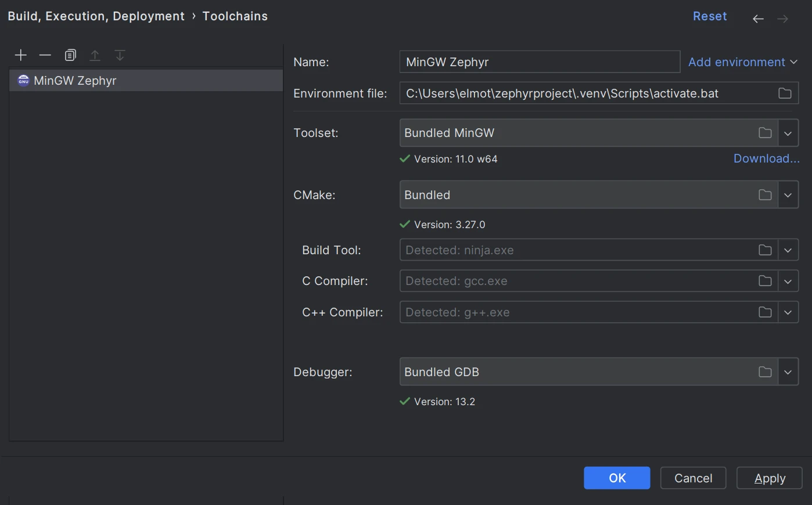Open the Add environment menu

tap(742, 62)
